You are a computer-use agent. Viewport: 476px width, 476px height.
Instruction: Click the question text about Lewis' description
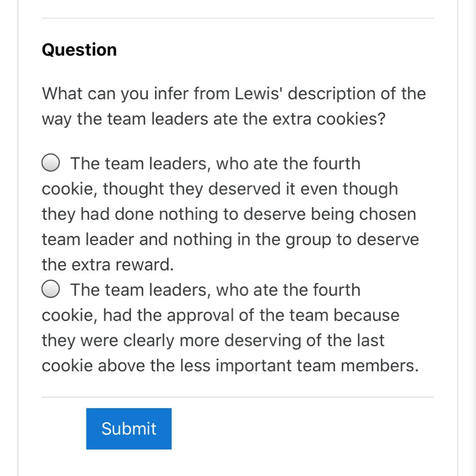coord(233,94)
